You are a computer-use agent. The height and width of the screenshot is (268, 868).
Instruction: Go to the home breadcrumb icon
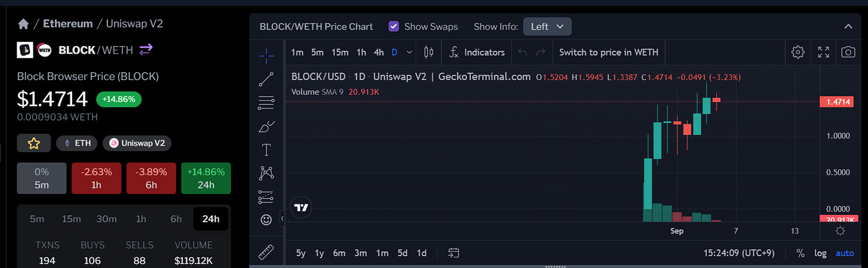pyautogui.click(x=23, y=24)
